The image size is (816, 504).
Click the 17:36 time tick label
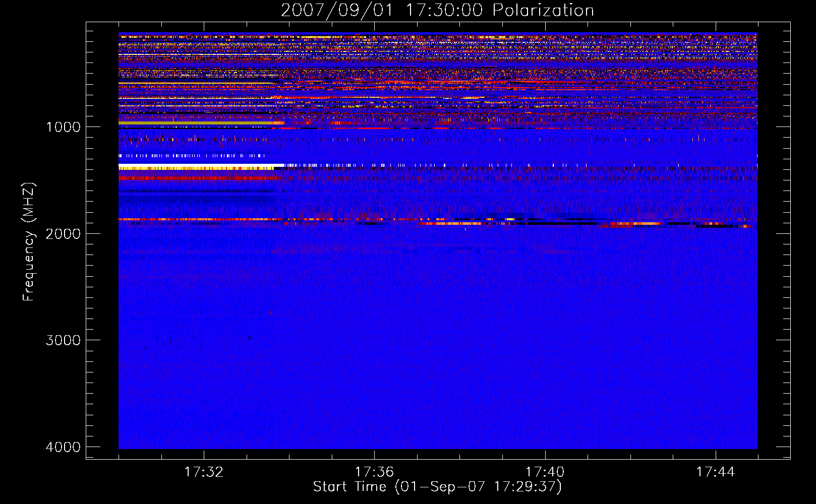tap(374, 472)
